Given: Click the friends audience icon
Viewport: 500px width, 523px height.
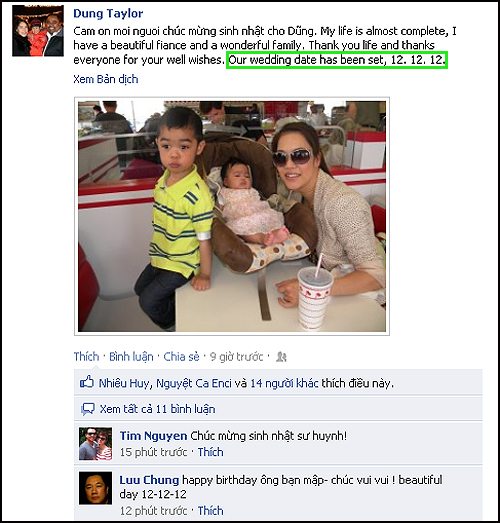Looking at the screenshot, I should coord(281,357).
